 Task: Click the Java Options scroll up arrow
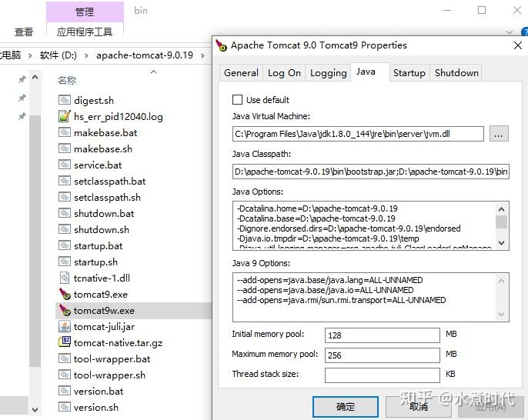tap(501, 209)
